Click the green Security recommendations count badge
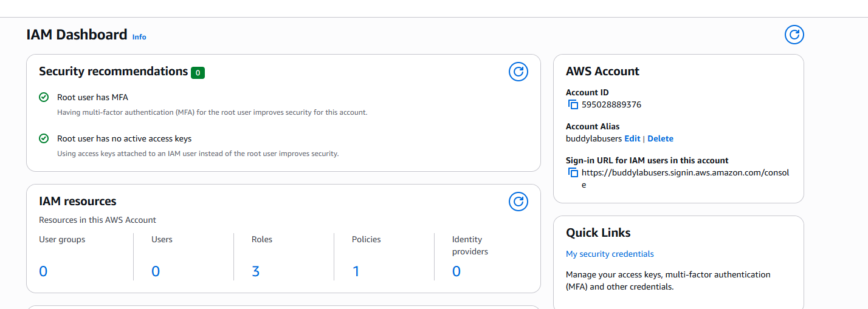This screenshot has height=309, width=868. pos(198,73)
